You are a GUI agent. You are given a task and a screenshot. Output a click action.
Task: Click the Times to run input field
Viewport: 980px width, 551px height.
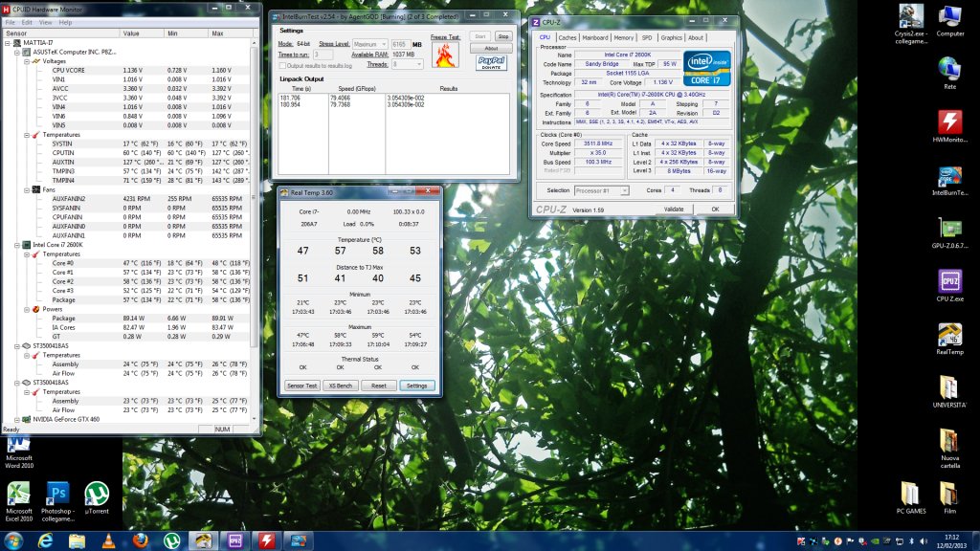click(323, 55)
